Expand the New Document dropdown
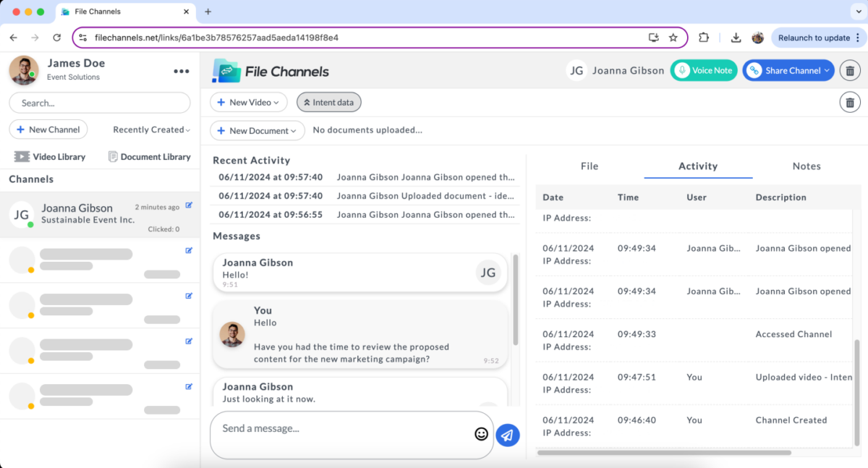Viewport: 868px width, 468px height. tap(257, 131)
